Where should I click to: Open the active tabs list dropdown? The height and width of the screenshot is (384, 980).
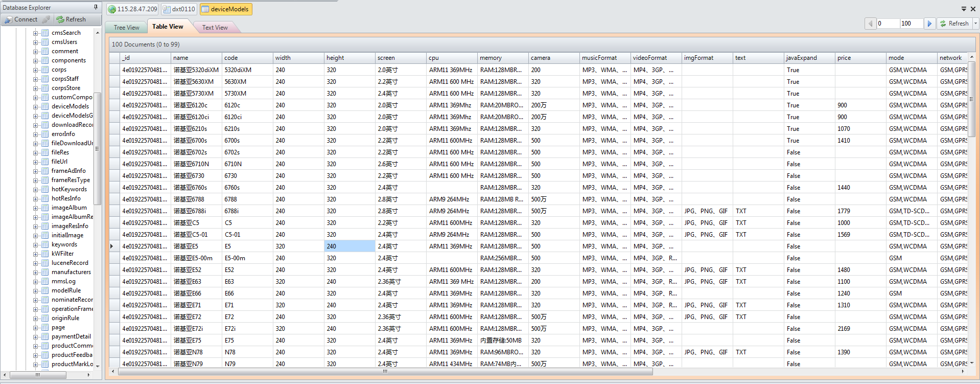point(964,9)
